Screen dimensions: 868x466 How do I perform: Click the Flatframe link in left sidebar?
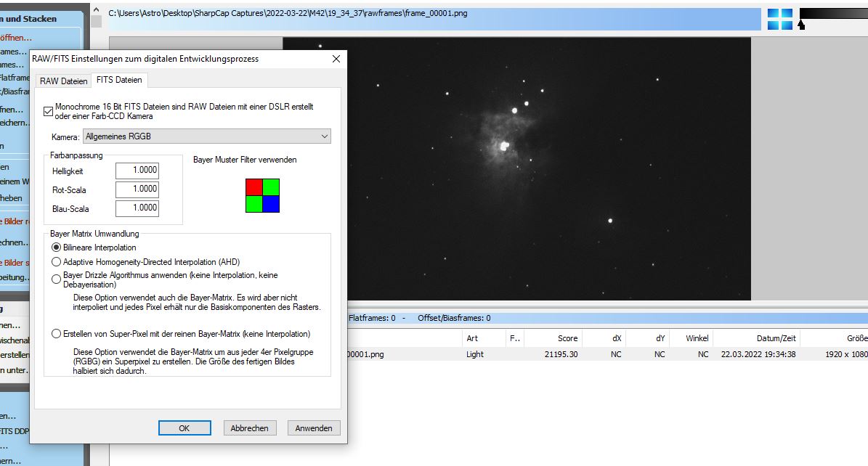[15, 78]
